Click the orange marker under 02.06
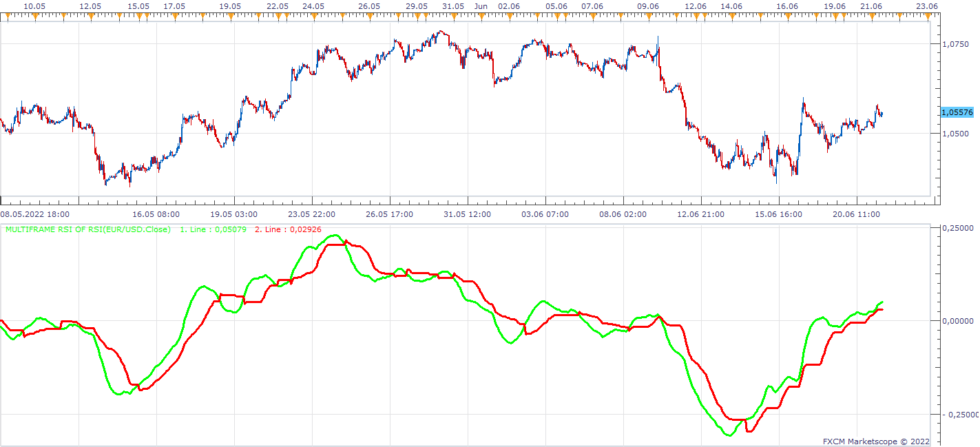This screenshot has height=447, width=980. point(509,15)
